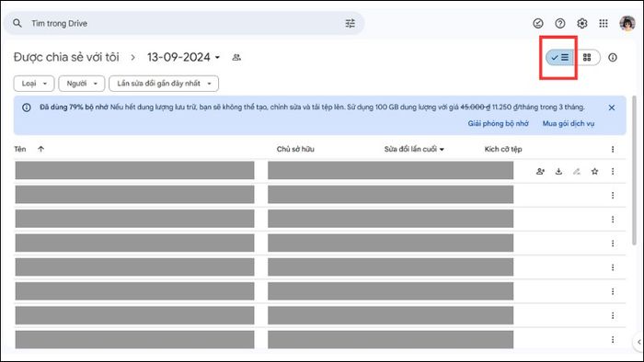Click the Chủ sở hữu column header
This screenshot has width=644, height=362.
[295, 149]
